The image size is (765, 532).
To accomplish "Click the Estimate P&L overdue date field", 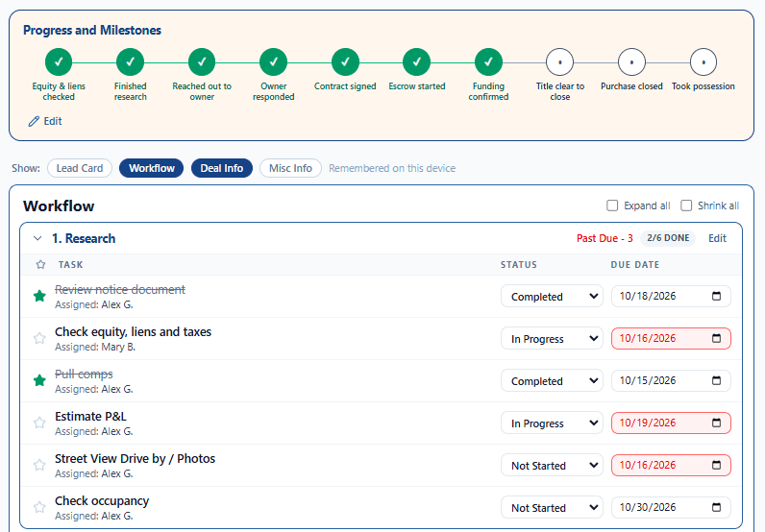I will pyautogui.click(x=671, y=423).
